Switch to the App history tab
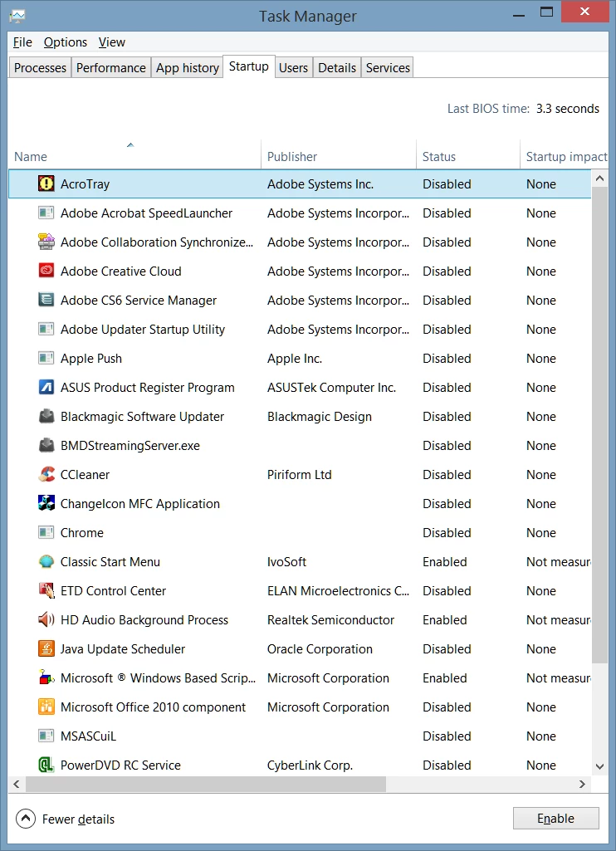The width and height of the screenshot is (616, 851). coord(188,67)
